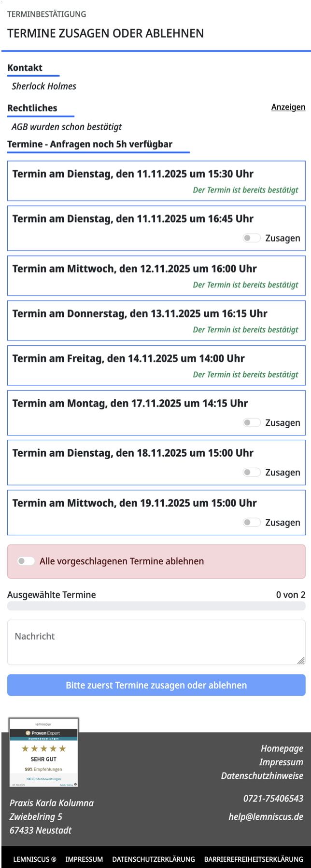This screenshot has width=311, height=868.
Task: Open the Datenschutzhinweise link
Action: pyautogui.click(x=262, y=775)
